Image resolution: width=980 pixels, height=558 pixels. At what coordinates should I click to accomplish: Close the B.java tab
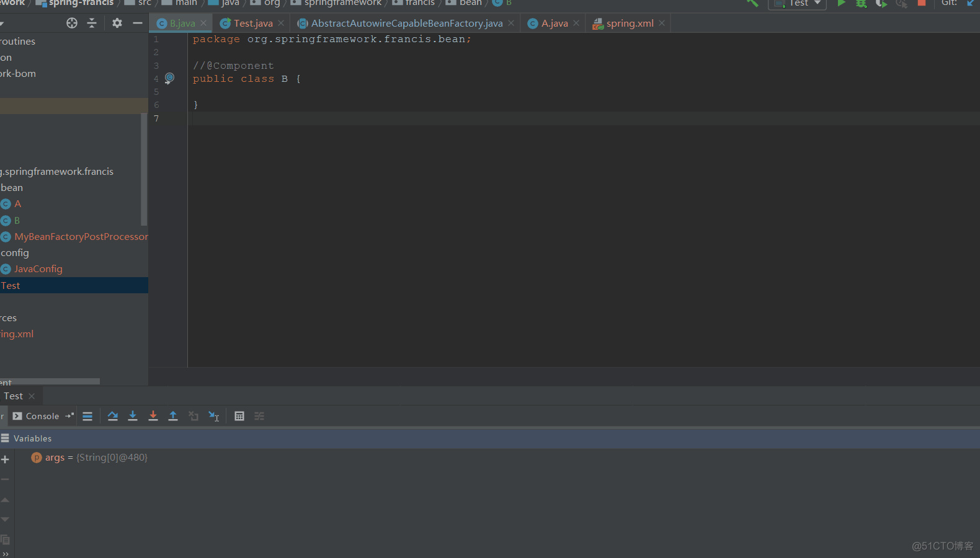(203, 24)
